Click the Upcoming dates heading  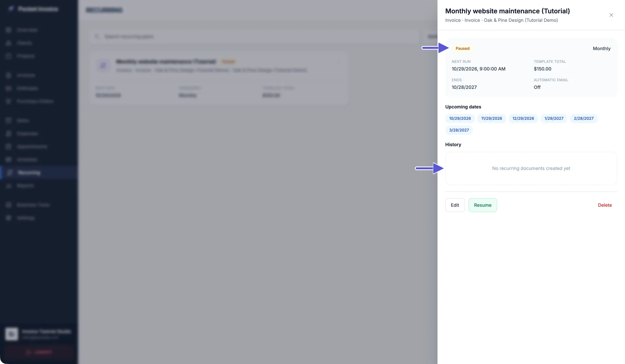click(463, 107)
